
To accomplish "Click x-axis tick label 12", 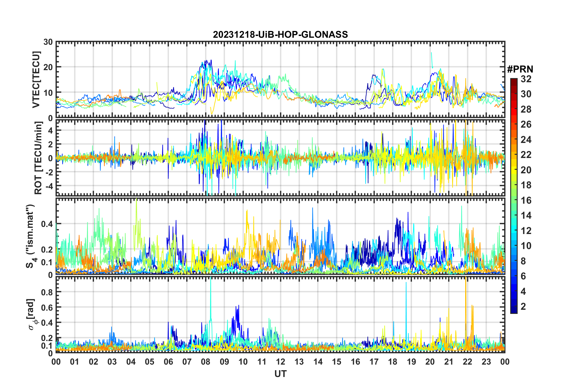I will pyautogui.click(x=280, y=362).
